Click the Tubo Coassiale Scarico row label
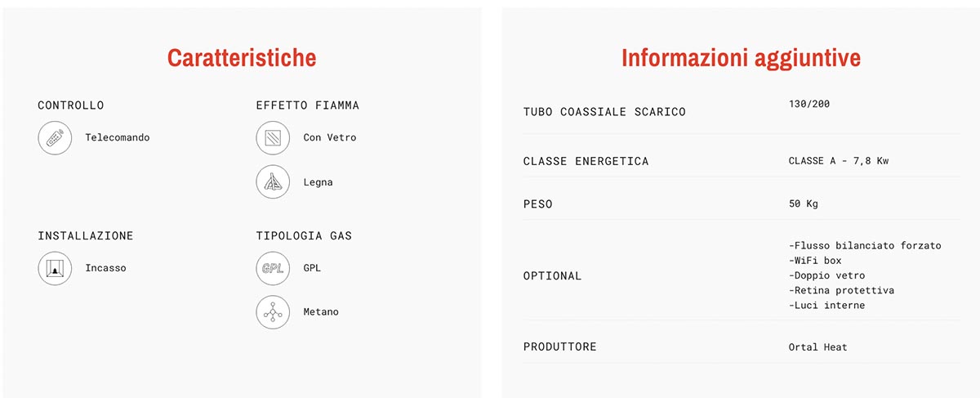Screen dimensions: 980x398 click(604, 112)
